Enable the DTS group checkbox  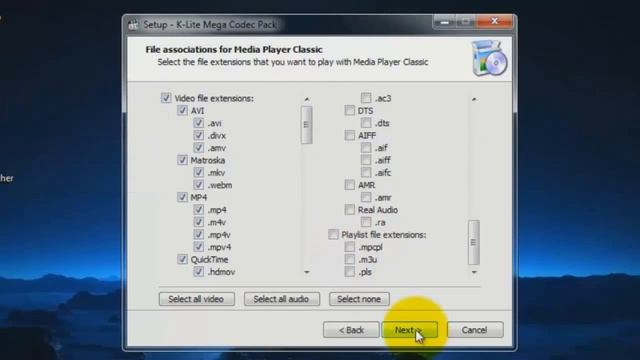click(349, 111)
